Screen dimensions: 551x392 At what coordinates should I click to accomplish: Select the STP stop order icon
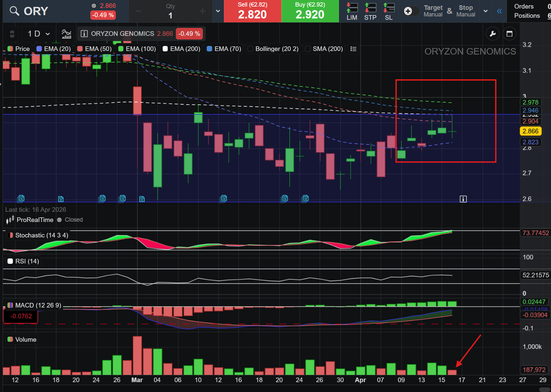[x=370, y=11]
